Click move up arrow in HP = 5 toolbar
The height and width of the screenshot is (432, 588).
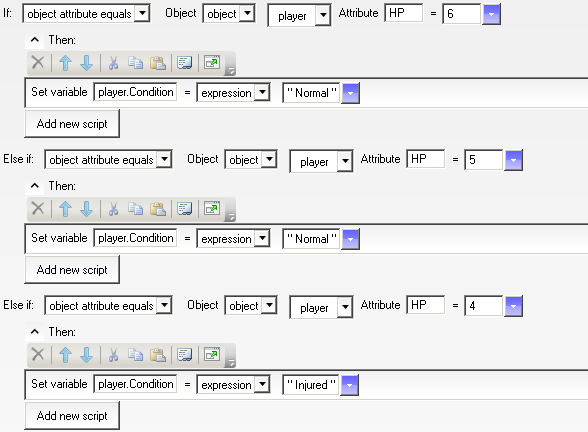pyautogui.click(x=65, y=209)
